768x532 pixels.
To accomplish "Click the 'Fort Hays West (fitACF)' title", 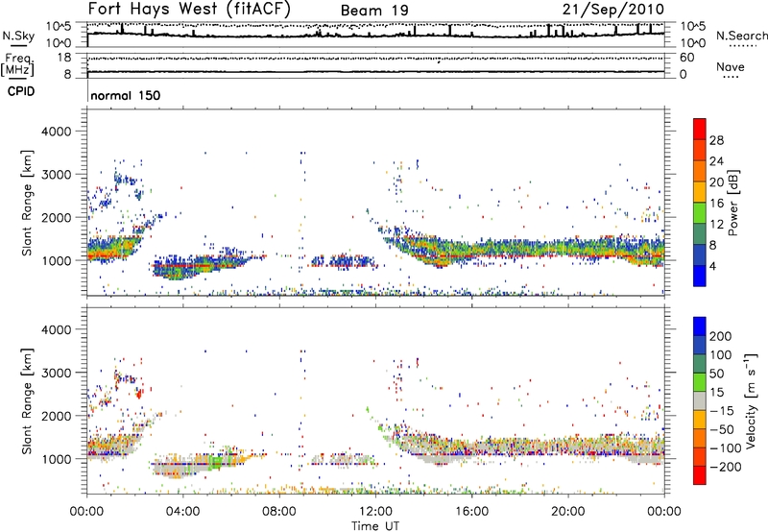I will coord(189,10).
